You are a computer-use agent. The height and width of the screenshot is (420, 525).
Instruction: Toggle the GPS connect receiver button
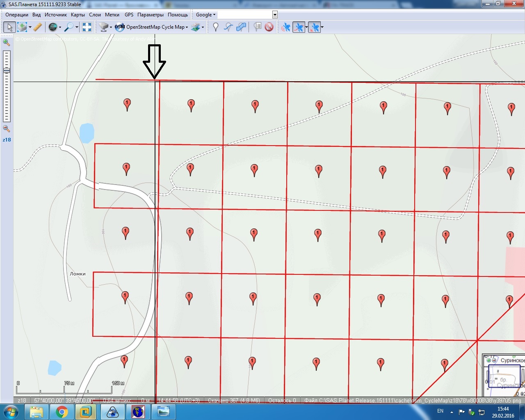pyautogui.click(x=286, y=27)
